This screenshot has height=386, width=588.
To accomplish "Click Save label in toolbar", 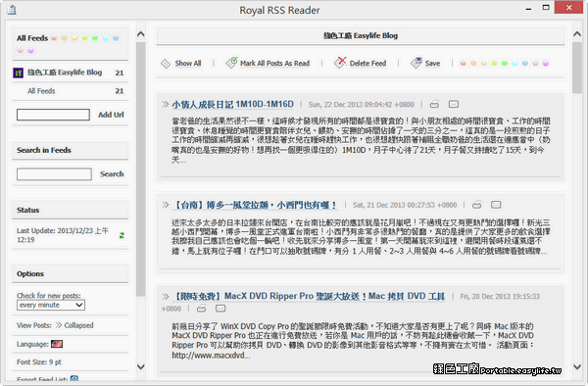I will 432,64.
